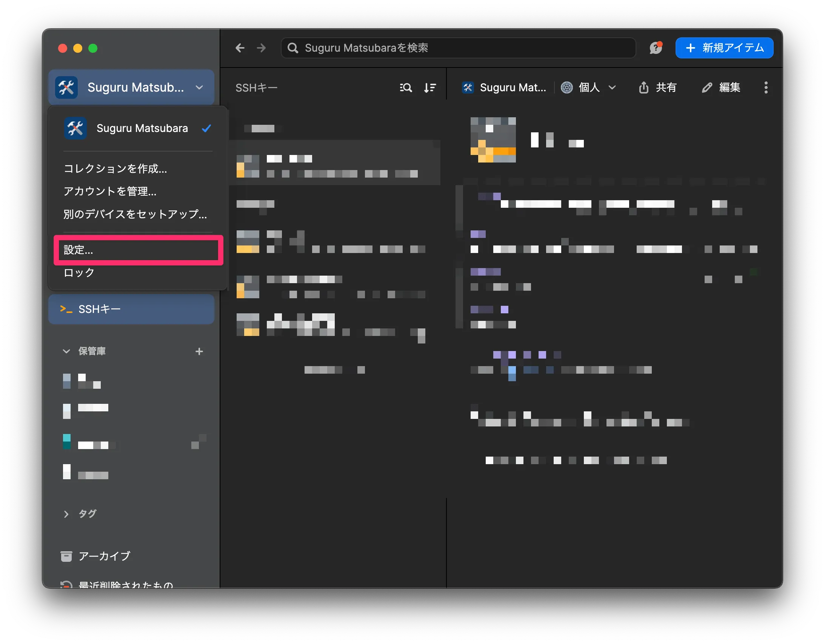Click the forward navigation arrow
825x644 pixels.
tap(261, 48)
